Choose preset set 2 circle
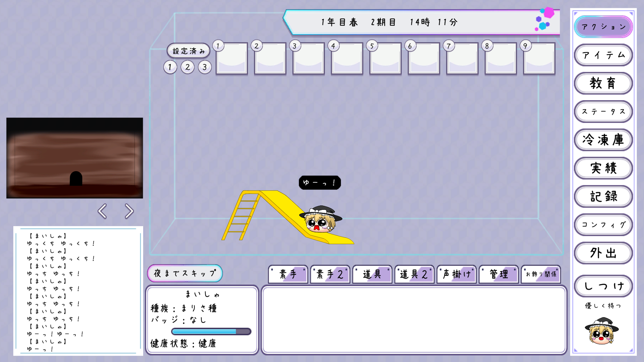The image size is (644, 362). [x=187, y=67]
